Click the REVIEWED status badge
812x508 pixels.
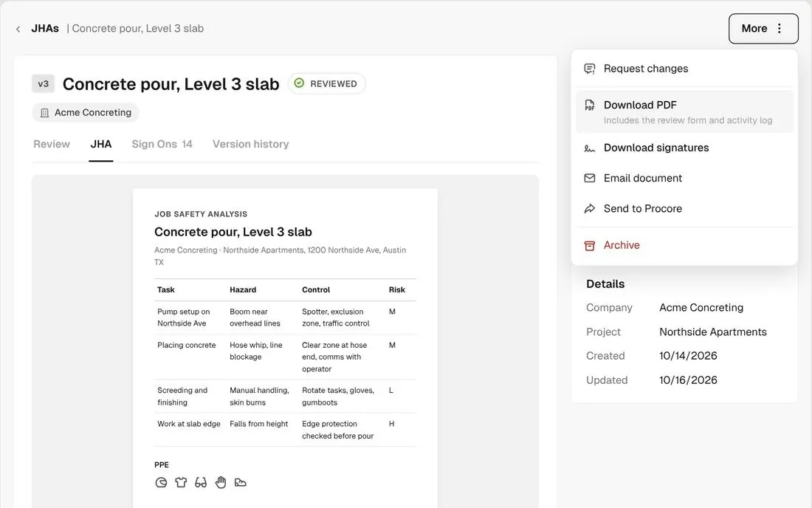[326, 83]
